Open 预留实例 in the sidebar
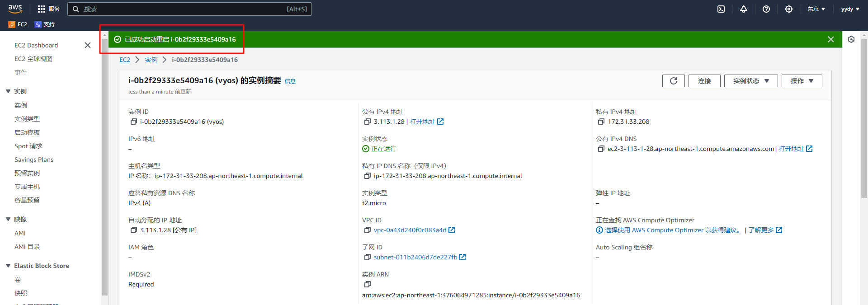 [x=27, y=173]
